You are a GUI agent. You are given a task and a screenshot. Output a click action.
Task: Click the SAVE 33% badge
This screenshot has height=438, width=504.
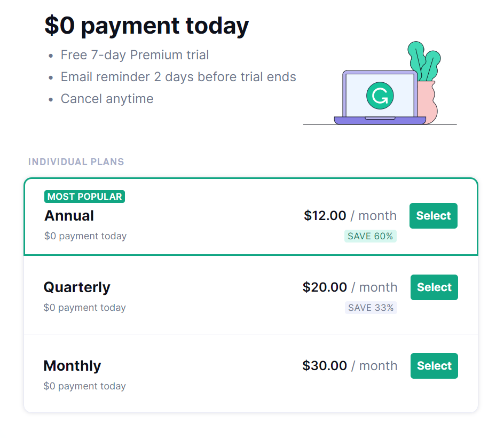pos(371,308)
